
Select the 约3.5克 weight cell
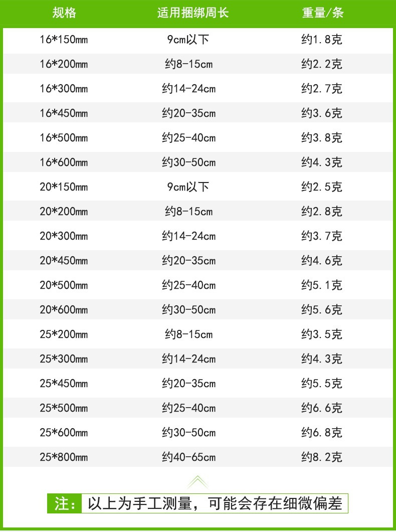pyautogui.click(x=321, y=334)
